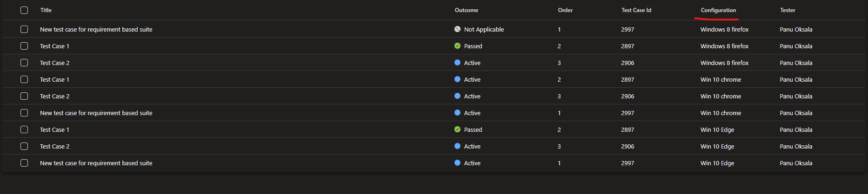Viewport: 868px width, 194px height.
Task: Click 'Windows 8 firefox' in Test Case 2 row
Action: click(x=724, y=63)
